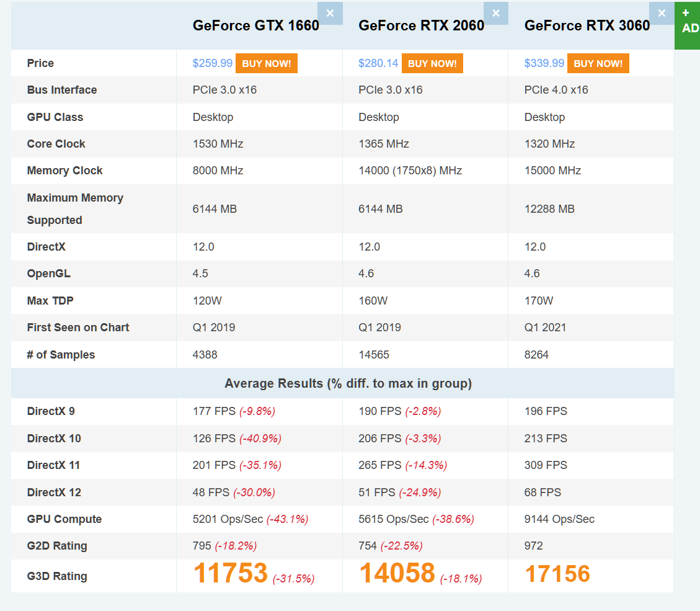Remove GeForce GTX 1660 with its X icon
Image resolution: width=700 pixels, height=611 pixels.
330,14
